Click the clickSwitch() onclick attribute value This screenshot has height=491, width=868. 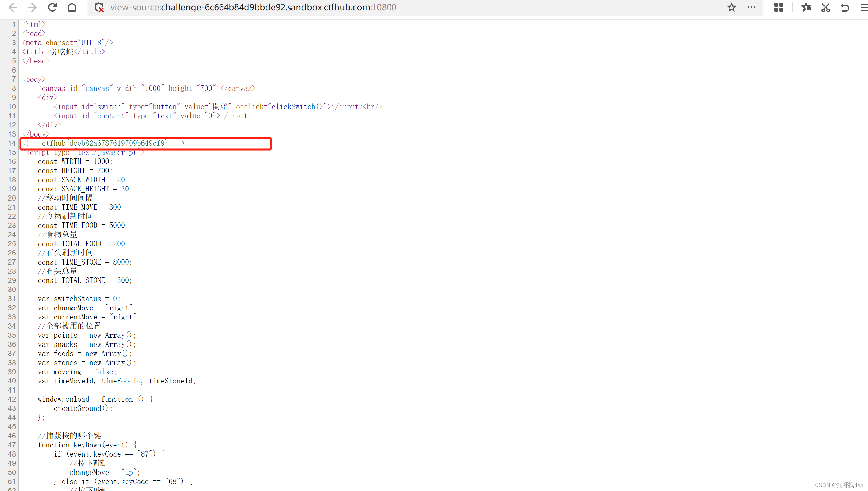(x=297, y=107)
